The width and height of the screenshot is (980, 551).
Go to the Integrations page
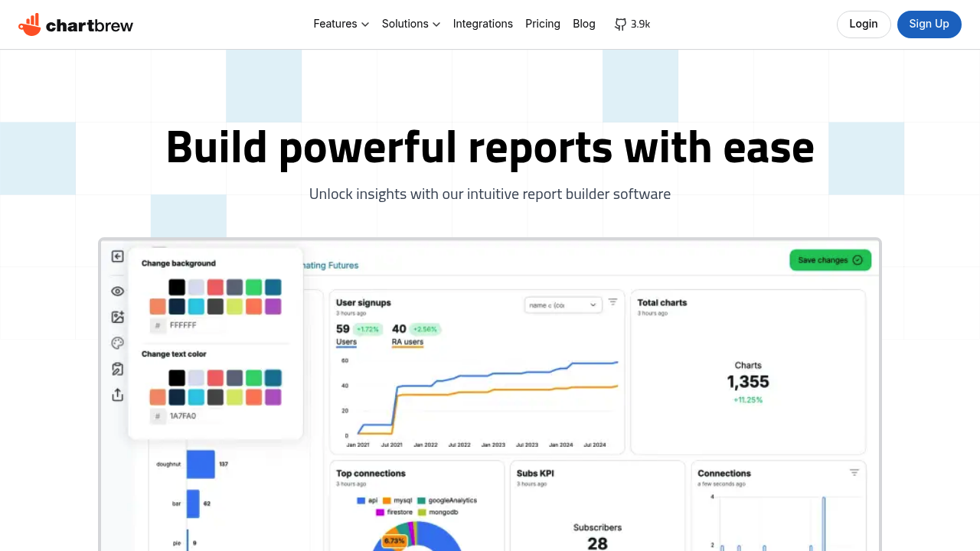[x=483, y=24]
